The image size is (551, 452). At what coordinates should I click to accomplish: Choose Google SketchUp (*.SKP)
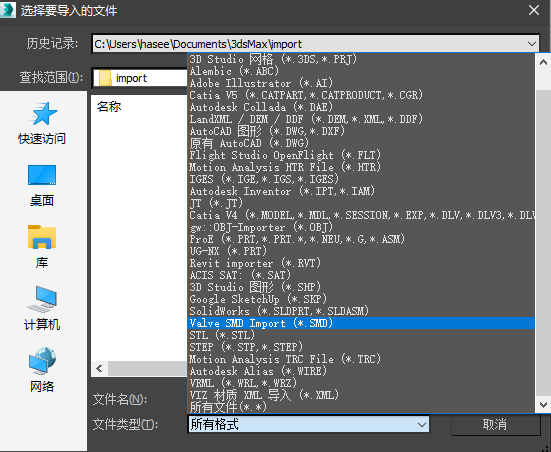pos(361,299)
